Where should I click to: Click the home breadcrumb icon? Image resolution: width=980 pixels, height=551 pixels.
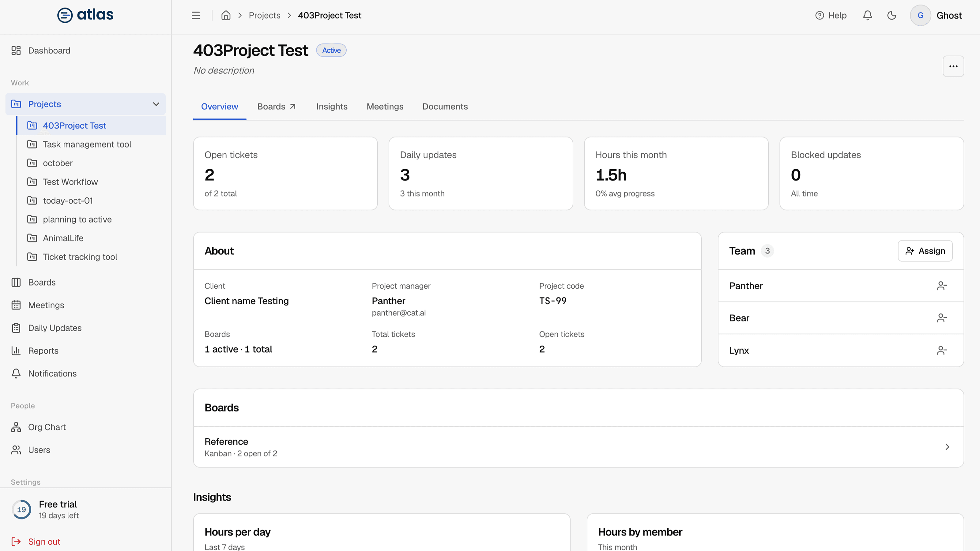pos(226,15)
